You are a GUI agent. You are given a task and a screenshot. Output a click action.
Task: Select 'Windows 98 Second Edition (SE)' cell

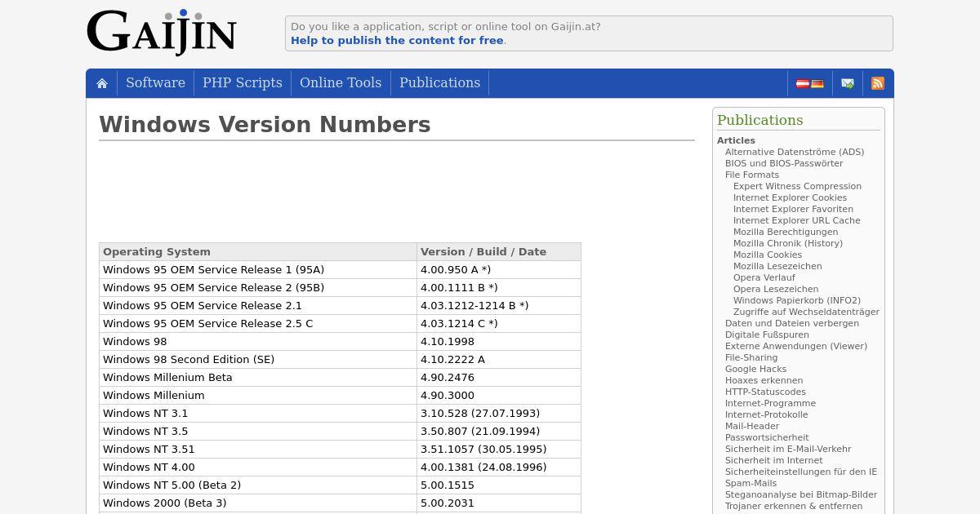pyautogui.click(x=258, y=359)
